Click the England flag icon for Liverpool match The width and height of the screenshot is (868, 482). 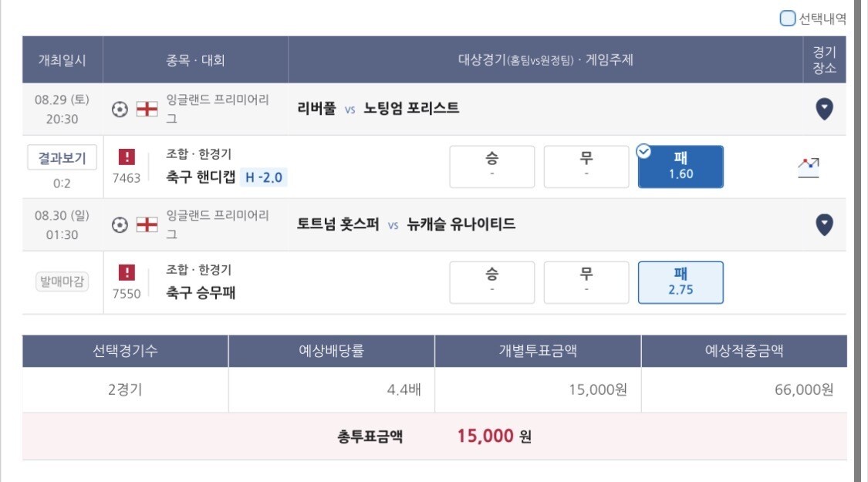tap(147, 109)
